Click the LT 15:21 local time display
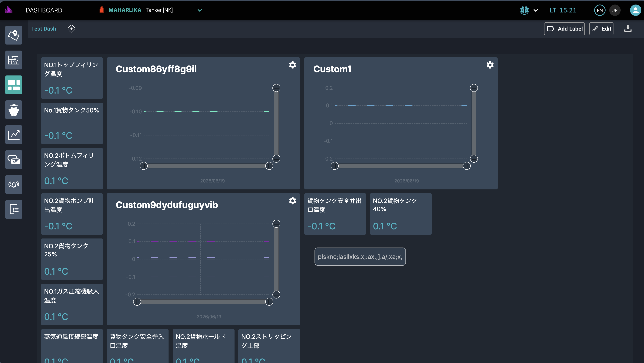The image size is (644, 363). tap(563, 10)
